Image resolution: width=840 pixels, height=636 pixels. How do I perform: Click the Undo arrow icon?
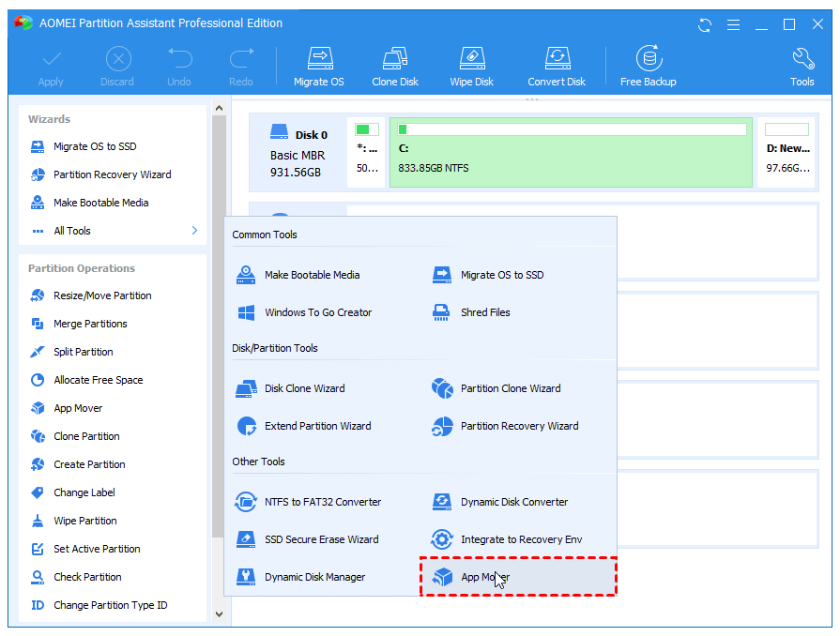pos(179,58)
